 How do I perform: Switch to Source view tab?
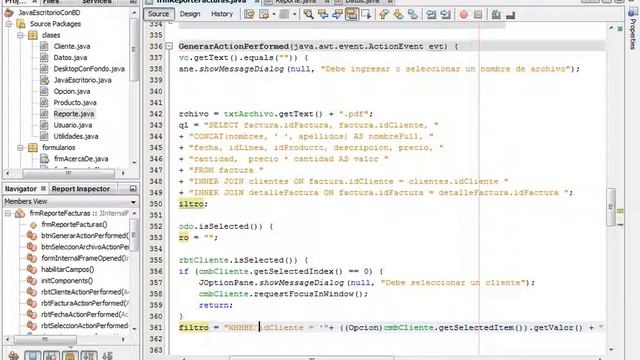click(x=158, y=14)
